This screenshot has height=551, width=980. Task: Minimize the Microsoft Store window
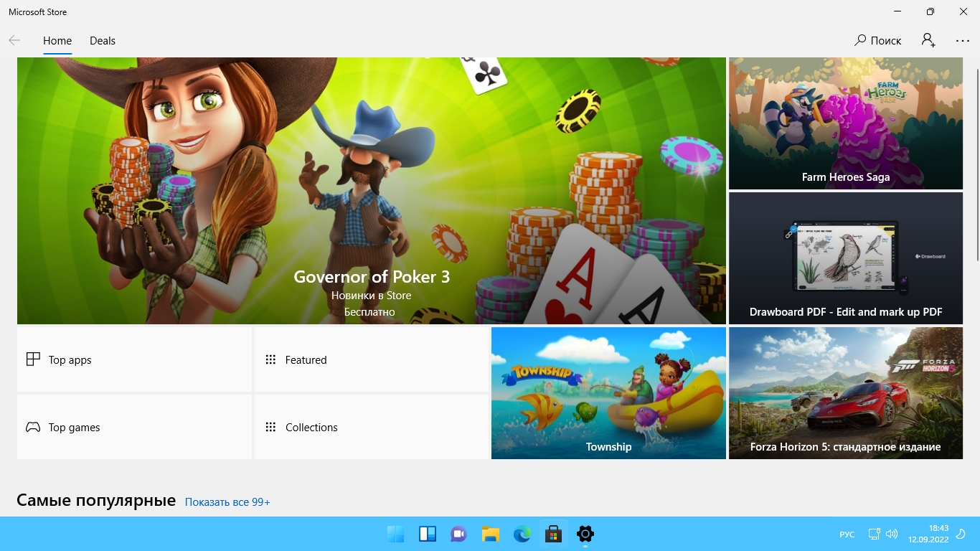click(x=897, y=11)
